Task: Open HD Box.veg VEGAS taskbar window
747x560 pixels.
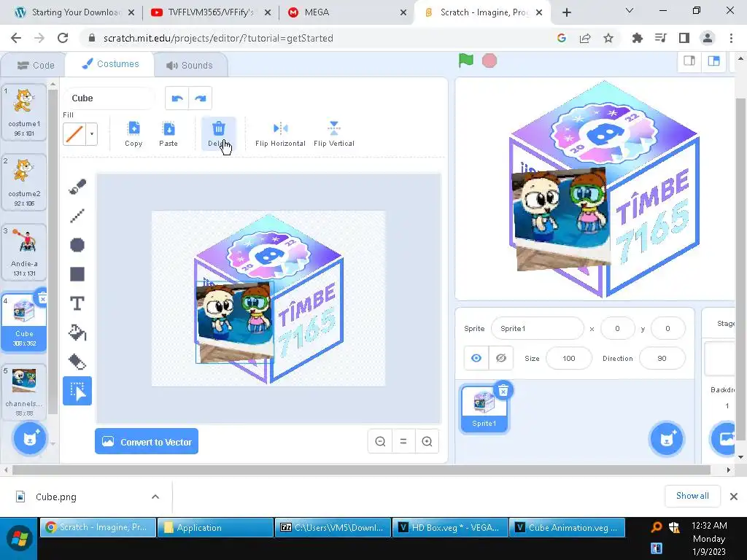Action: click(x=450, y=528)
